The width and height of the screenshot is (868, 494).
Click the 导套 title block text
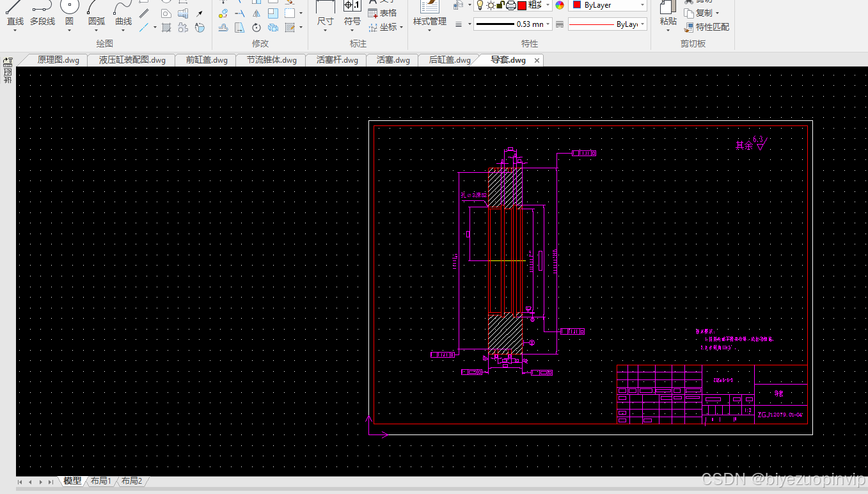pyautogui.click(x=778, y=394)
